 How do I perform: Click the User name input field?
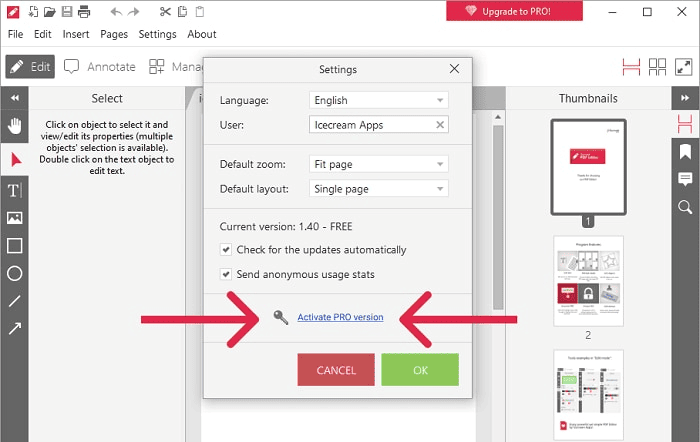pyautogui.click(x=370, y=125)
